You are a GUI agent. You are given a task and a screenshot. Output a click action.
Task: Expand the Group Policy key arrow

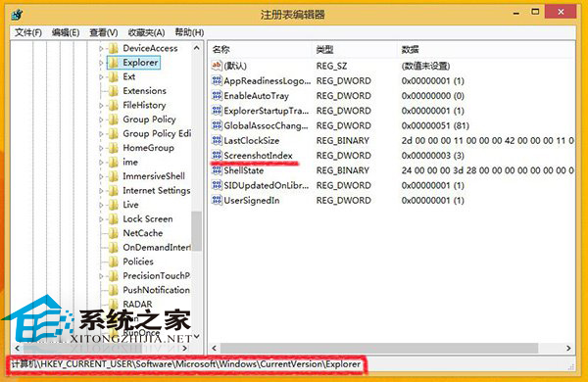coord(101,119)
